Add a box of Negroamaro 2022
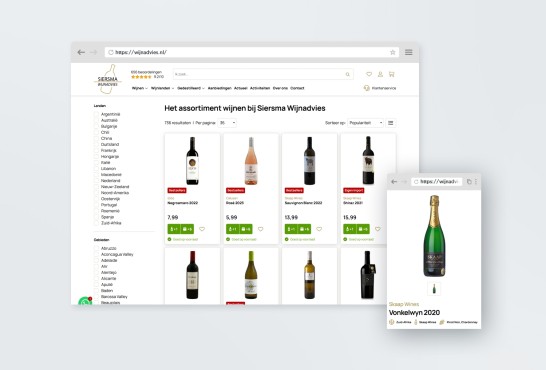Viewport: 546px width, 370px height. coord(187,229)
